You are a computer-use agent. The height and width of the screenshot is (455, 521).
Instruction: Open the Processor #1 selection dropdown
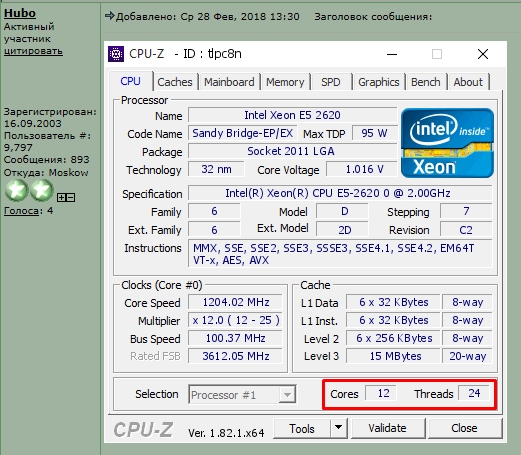click(x=287, y=395)
